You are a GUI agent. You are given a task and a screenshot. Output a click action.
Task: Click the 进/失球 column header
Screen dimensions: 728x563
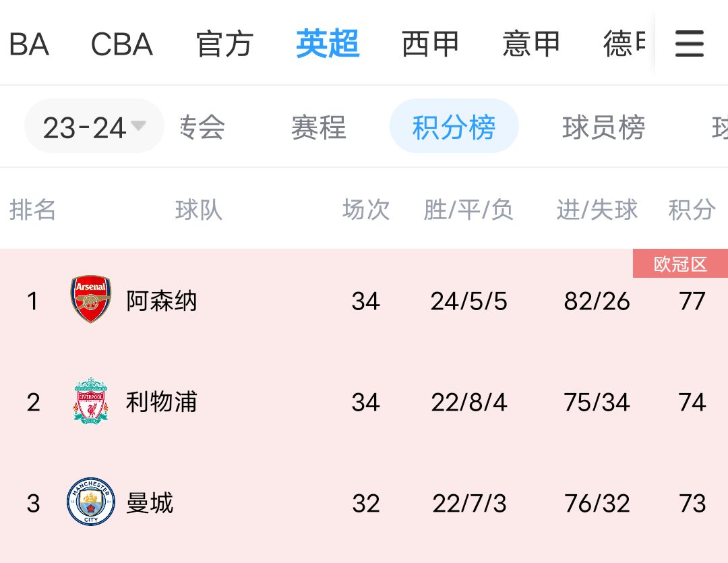click(597, 210)
